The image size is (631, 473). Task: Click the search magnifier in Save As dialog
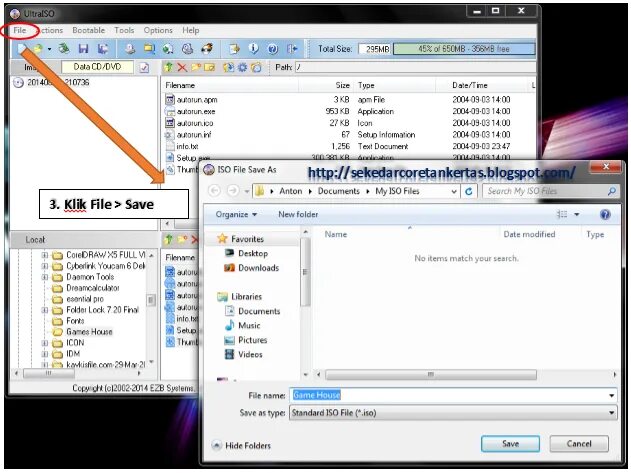tap(612, 191)
